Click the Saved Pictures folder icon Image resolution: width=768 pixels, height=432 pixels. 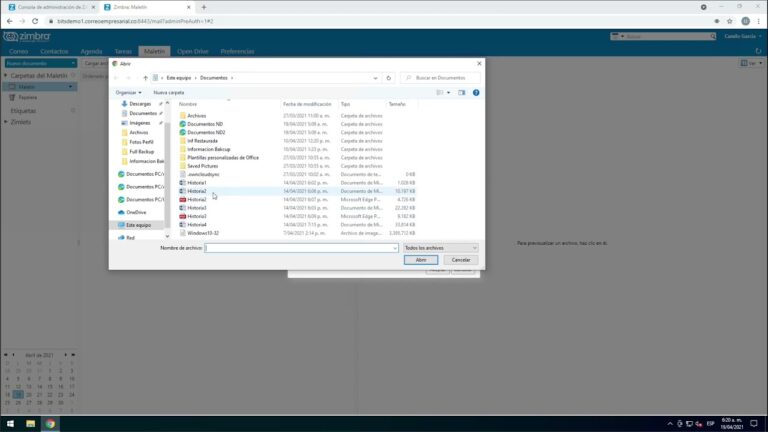pyautogui.click(x=182, y=166)
